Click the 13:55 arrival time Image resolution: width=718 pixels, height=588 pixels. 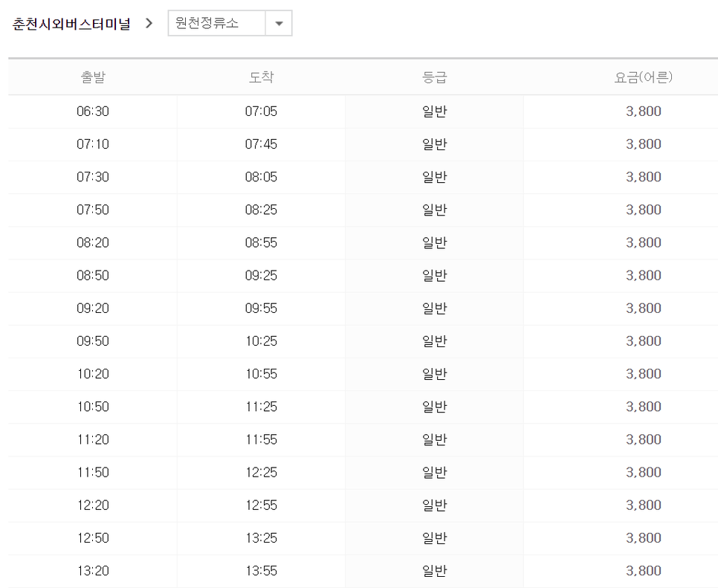click(261, 571)
